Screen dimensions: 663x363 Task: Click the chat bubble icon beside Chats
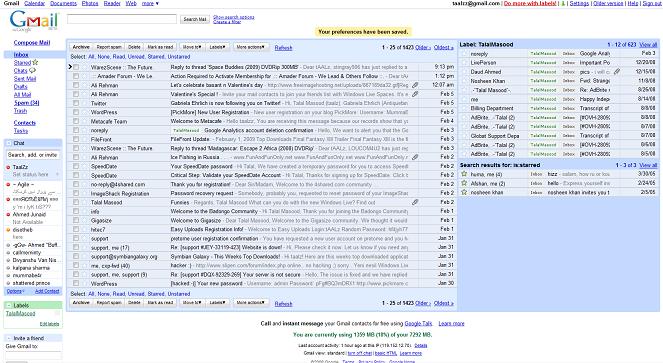coord(32,71)
